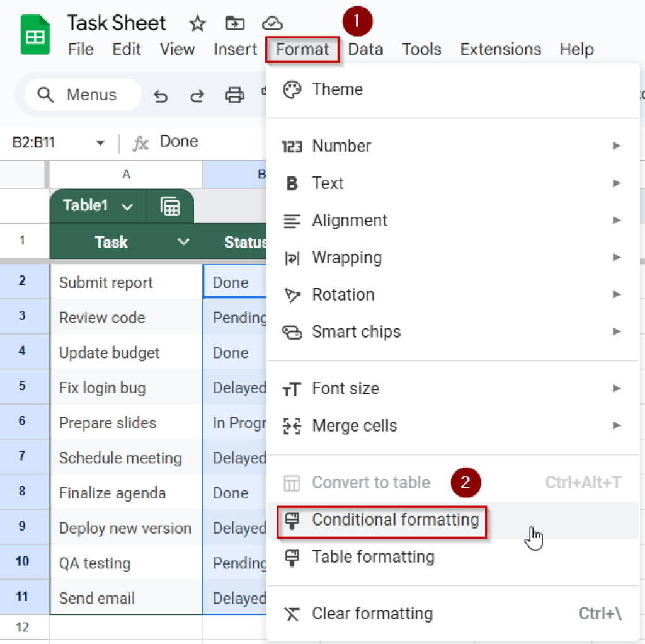Image resolution: width=645 pixels, height=644 pixels.
Task: Open the Google Sheets home icon
Action: tap(35, 36)
